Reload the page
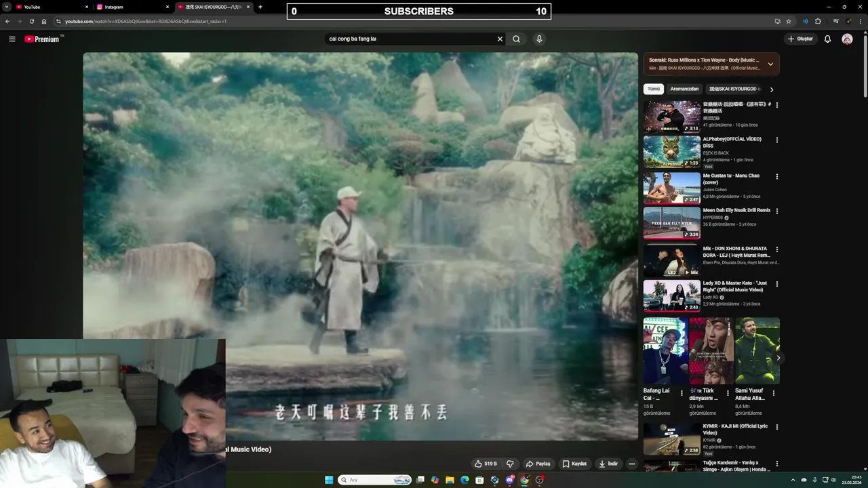The height and width of the screenshot is (488, 868). (x=31, y=21)
